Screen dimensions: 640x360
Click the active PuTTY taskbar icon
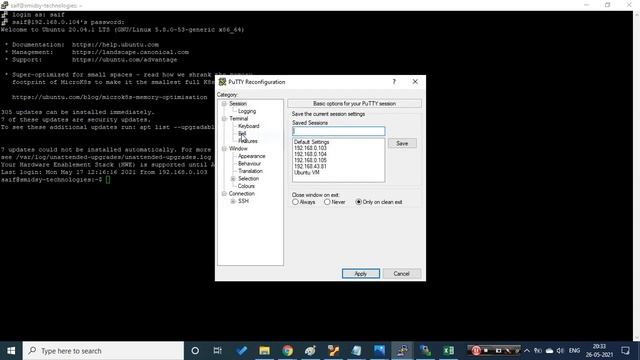point(402,351)
